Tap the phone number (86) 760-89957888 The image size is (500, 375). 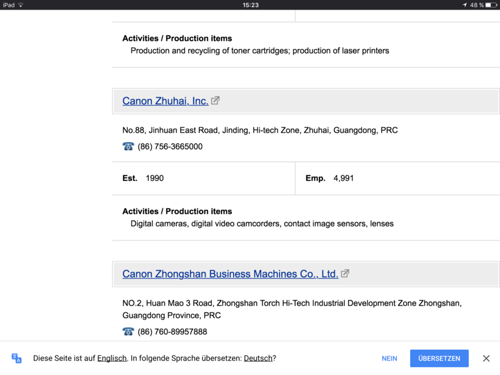point(172,332)
